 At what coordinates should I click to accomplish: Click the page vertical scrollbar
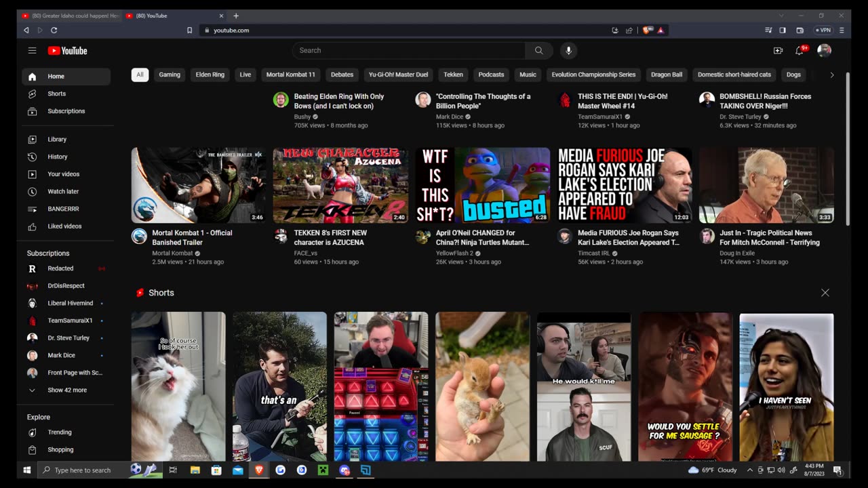click(x=848, y=149)
